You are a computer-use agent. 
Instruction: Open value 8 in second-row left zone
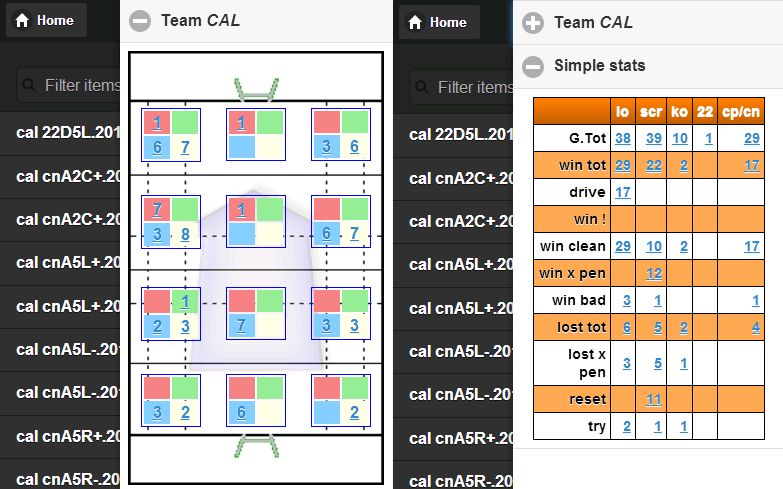pyautogui.click(x=185, y=234)
